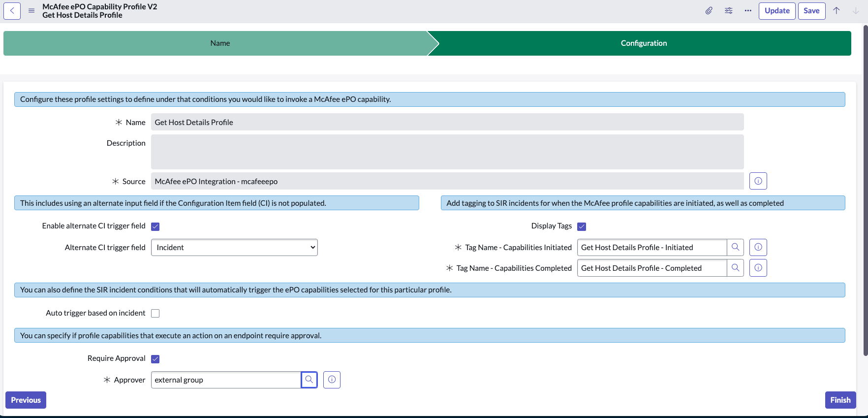This screenshot has height=418, width=868.
Task: Click the Save button
Action: click(812, 11)
